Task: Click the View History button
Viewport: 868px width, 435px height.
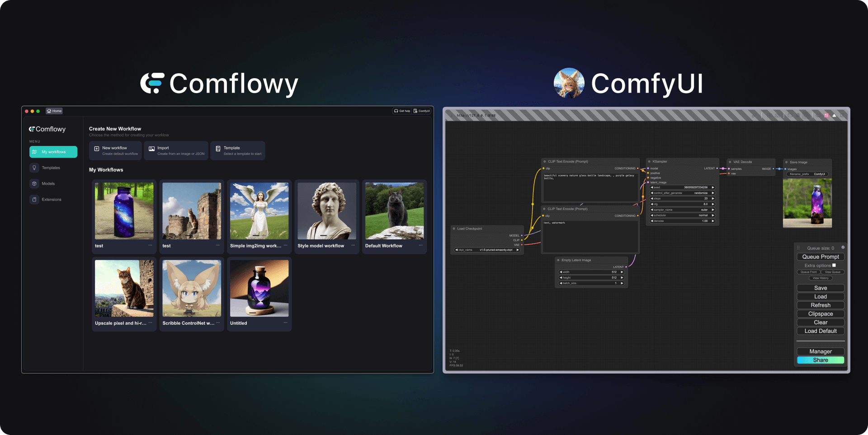Action: click(x=821, y=278)
